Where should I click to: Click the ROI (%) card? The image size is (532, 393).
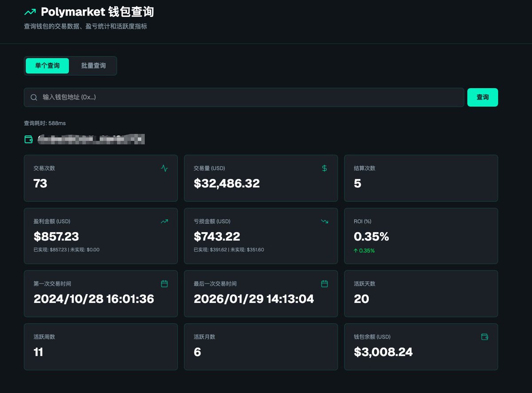pyautogui.click(x=421, y=236)
